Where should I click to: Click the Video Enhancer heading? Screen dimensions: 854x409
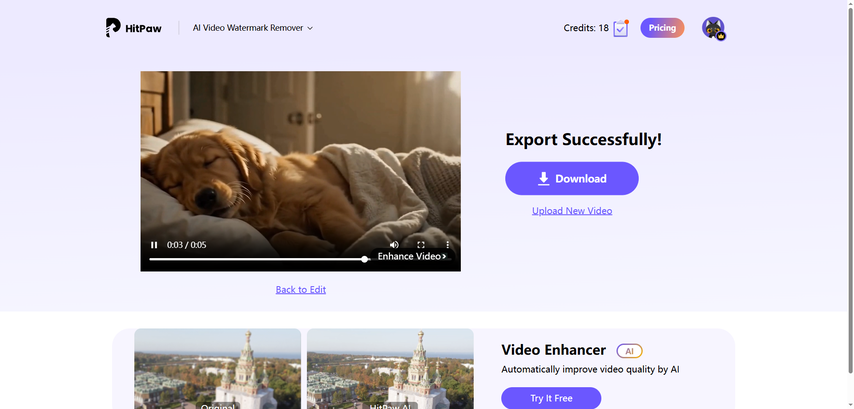[553, 350]
